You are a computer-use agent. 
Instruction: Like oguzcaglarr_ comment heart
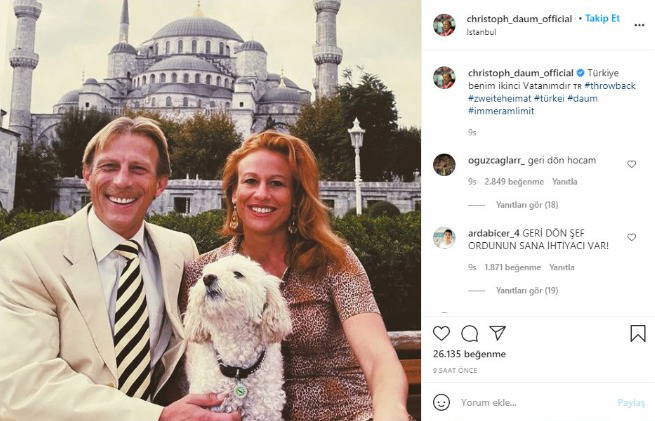tap(631, 164)
